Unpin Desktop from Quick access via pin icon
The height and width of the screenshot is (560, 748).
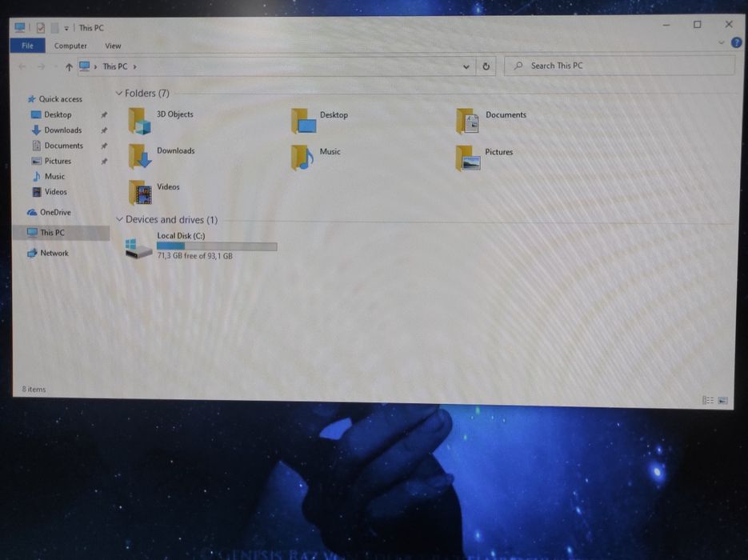pyautogui.click(x=104, y=115)
